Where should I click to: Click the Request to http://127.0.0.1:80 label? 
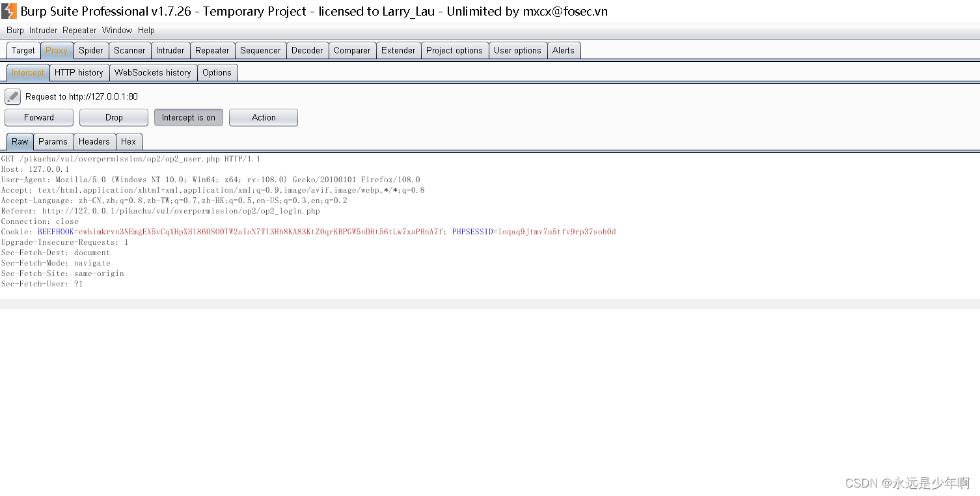(81, 96)
